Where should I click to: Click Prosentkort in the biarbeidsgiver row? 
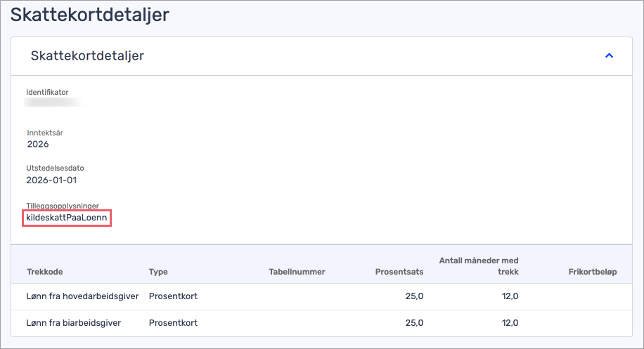[x=173, y=323]
